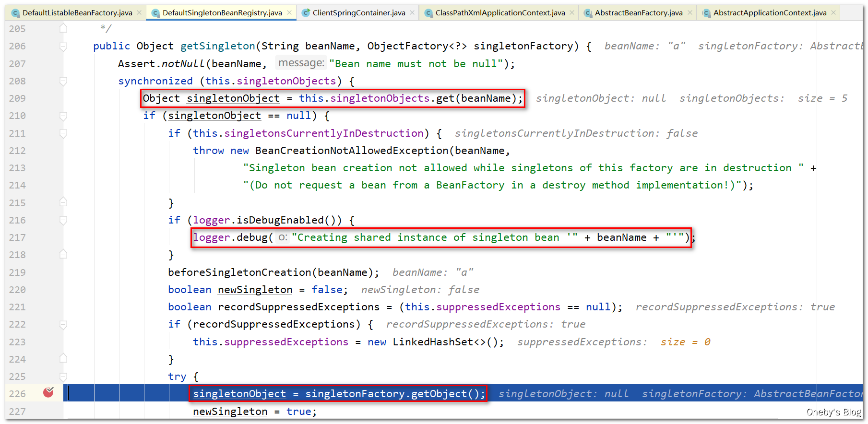The height and width of the screenshot is (424, 868).
Task: Click class icon on AbstractBeanFactory tab
Action: [x=588, y=13]
